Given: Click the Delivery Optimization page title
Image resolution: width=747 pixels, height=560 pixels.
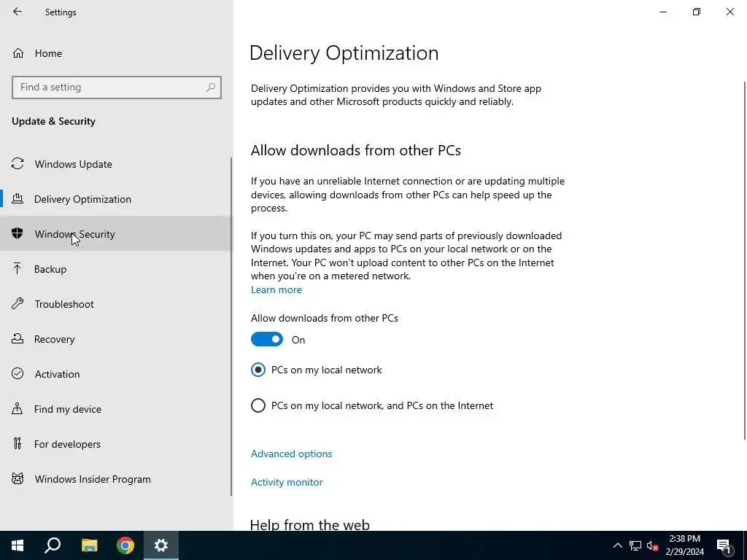Looking at the screenshot, I should [x=344, y=52].
